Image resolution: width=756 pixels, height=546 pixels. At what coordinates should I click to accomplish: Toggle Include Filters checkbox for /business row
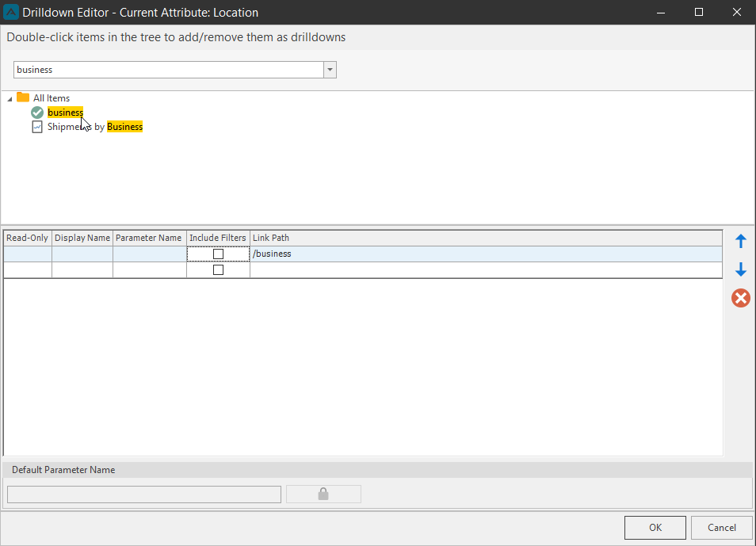219,254
